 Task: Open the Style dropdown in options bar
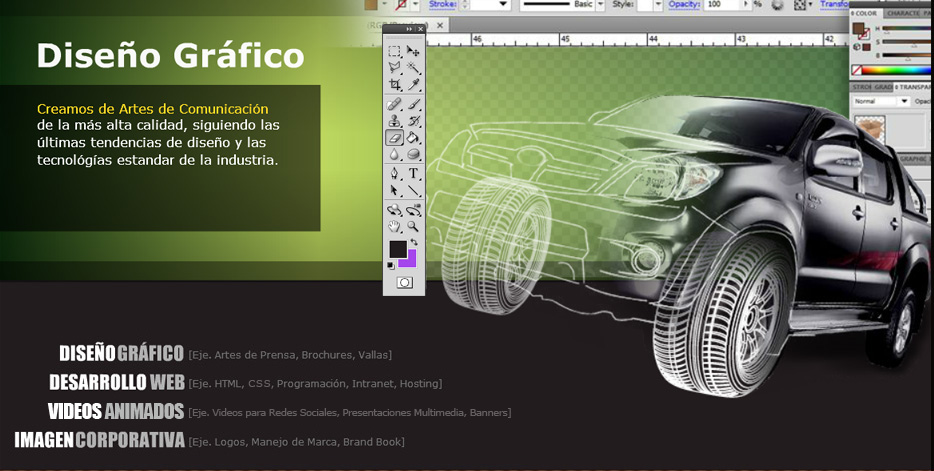click(657, 5)
